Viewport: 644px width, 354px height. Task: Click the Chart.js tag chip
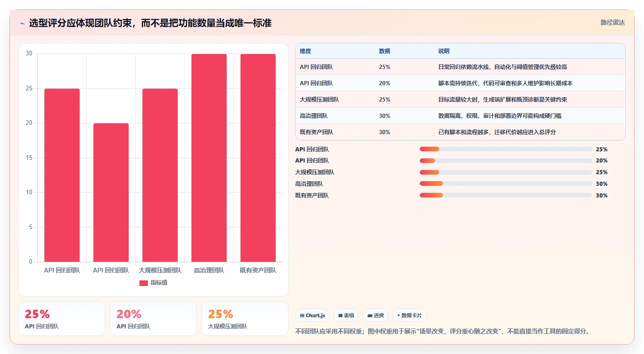(x=312, y=315)
